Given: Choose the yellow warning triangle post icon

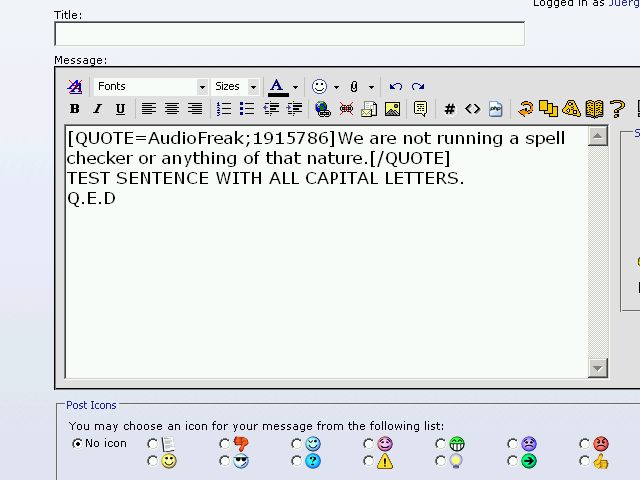Looking at the screenshot, I should pyautogui.click(x=368, y=461).
